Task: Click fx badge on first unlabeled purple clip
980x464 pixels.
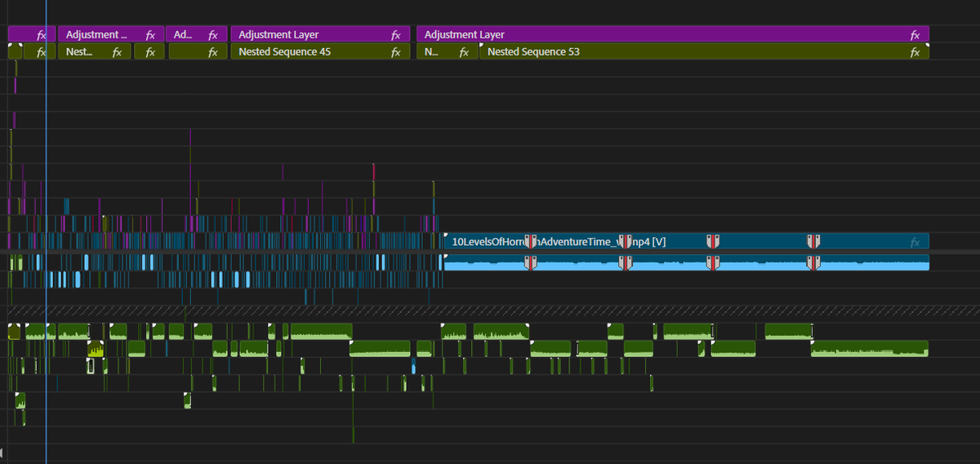Action: 42,35
